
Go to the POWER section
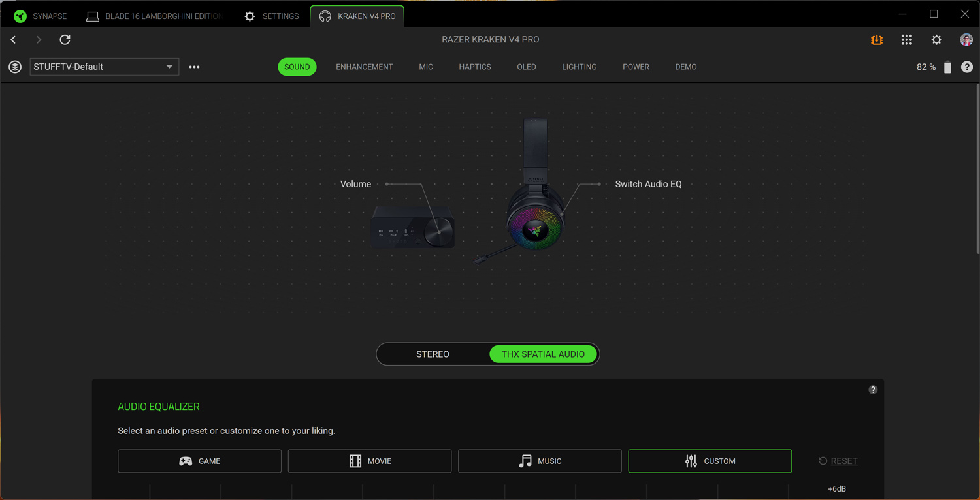[x=636, y=67]
